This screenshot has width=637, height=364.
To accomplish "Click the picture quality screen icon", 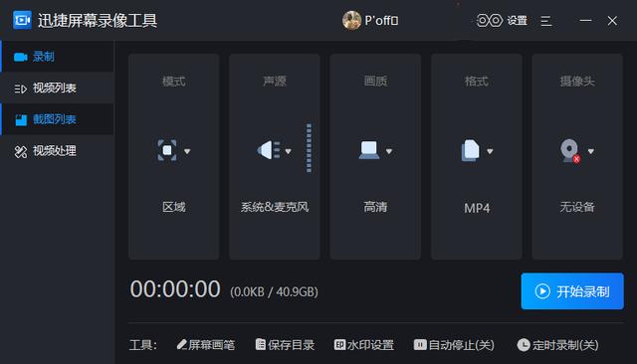I will (x=369, y=150).
